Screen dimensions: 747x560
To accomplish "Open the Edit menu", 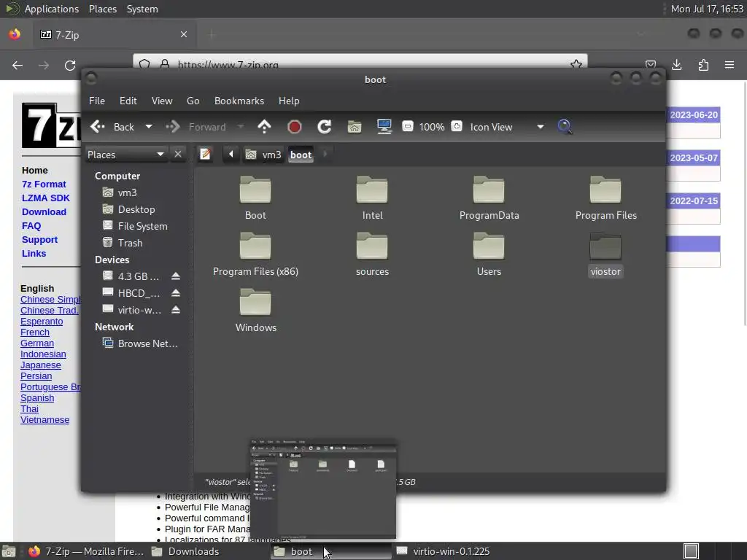I will 128,101.
